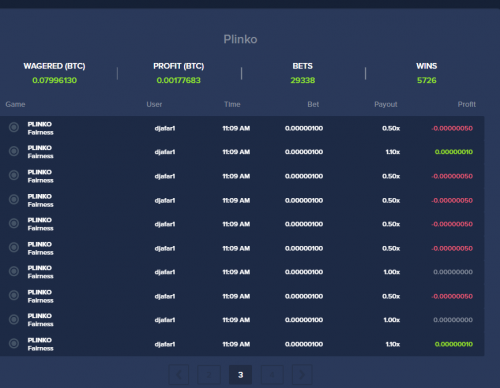
Task: Click the 0.00000000 profit in the seventh row
Action: coord(453,272)
